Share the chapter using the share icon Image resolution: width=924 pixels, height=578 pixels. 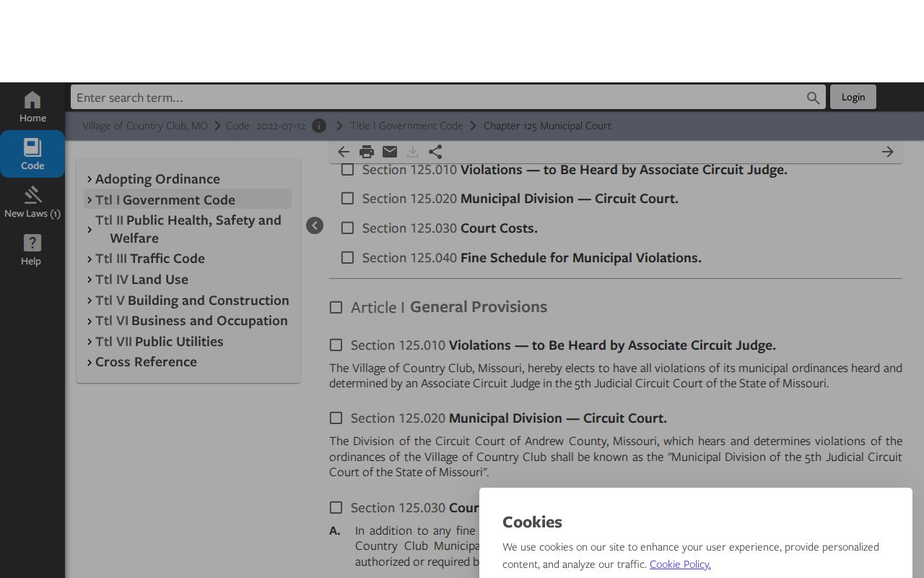click(435, 152)
